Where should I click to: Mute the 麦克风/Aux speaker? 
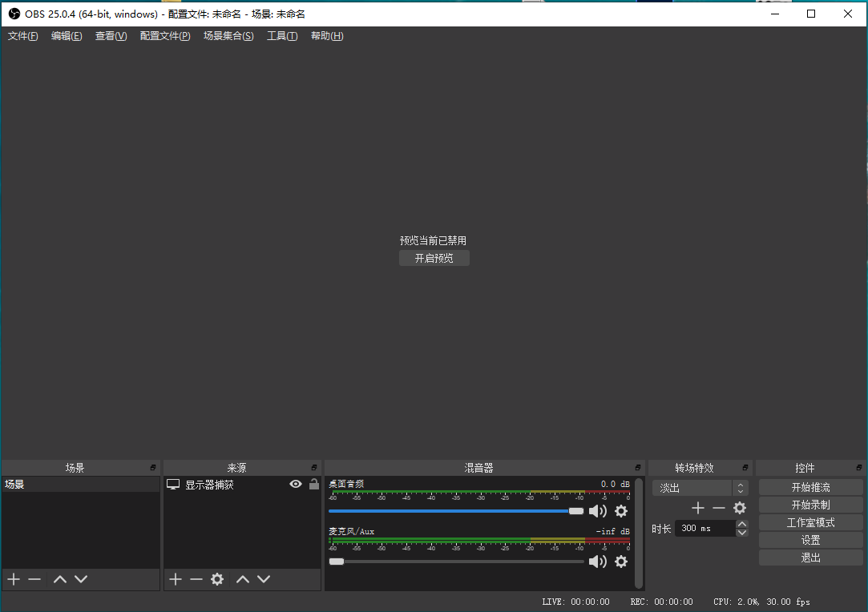pyautogui.click(x=598, y=562)
